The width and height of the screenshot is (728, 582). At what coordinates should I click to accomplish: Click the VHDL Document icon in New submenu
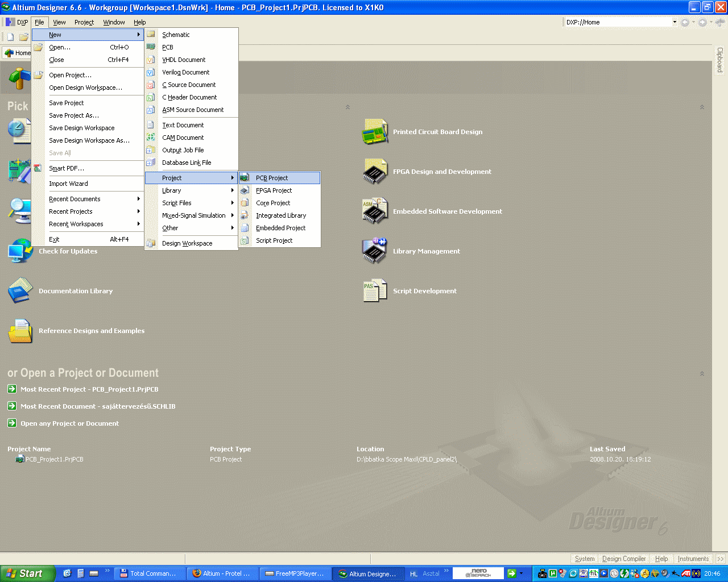point(151,59)
